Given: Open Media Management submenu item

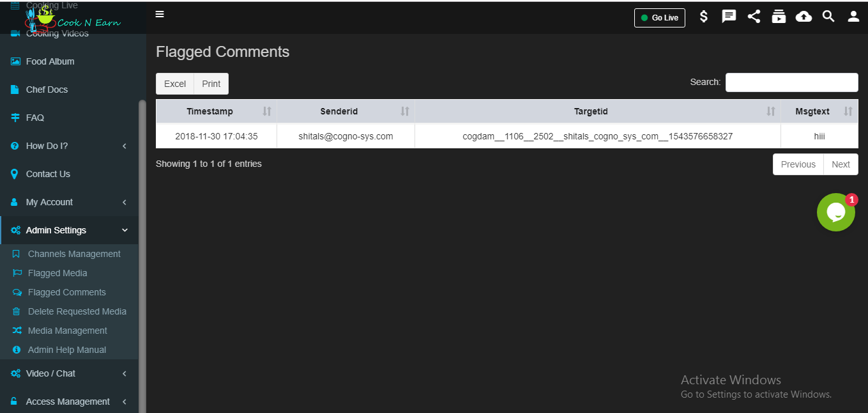Looking at the screenshot, I should [x=69, y=331].
